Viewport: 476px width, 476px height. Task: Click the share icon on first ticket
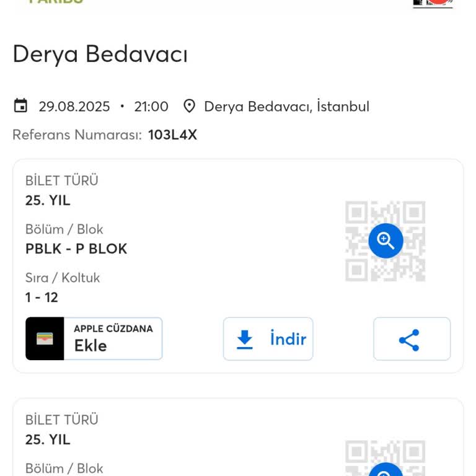409,340
